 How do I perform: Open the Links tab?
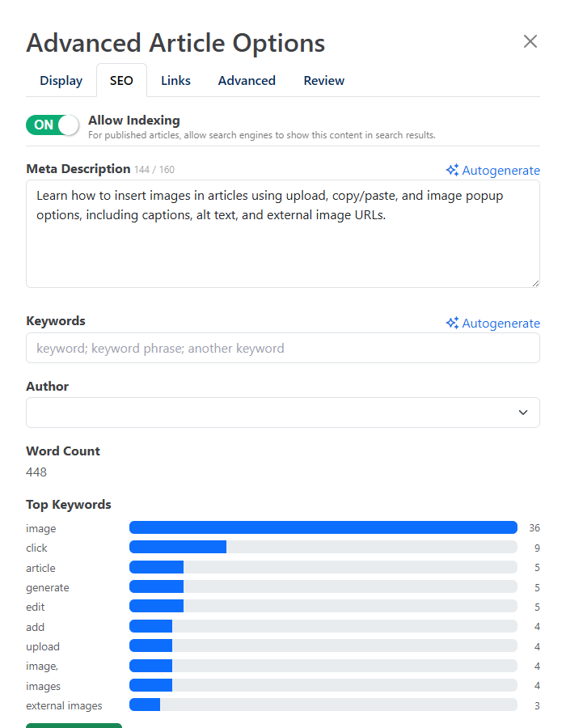(x=175, y=80)
